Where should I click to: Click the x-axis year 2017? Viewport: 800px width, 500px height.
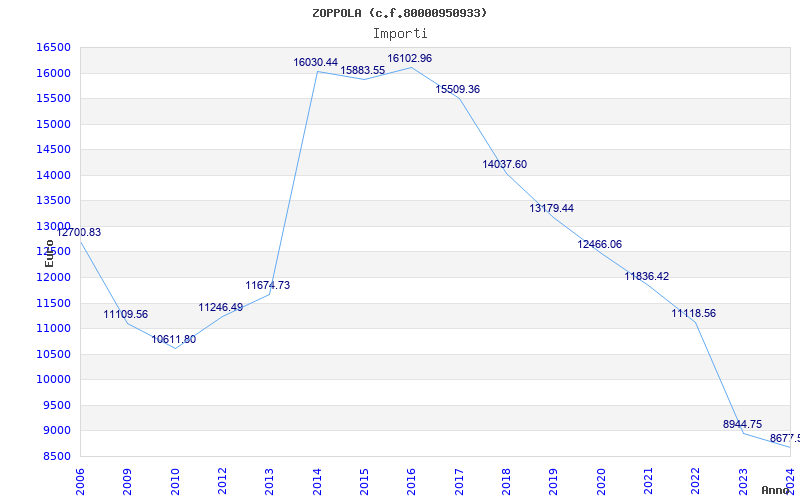[459, 482]
